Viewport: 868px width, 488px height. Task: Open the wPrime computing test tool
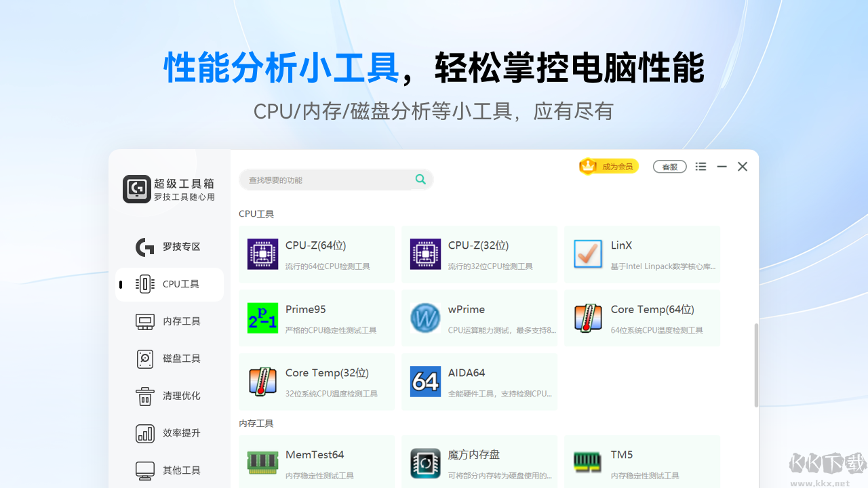pyautogui.click(x=479, y=317)
